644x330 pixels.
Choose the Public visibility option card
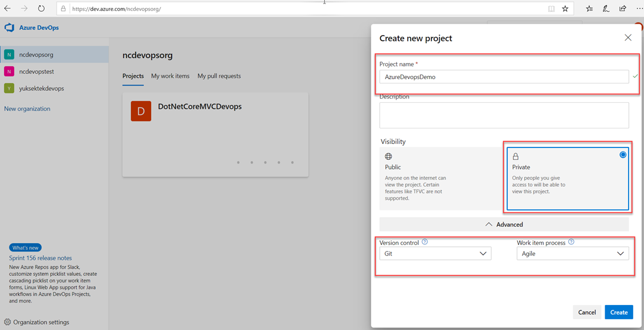coord(442,179)
